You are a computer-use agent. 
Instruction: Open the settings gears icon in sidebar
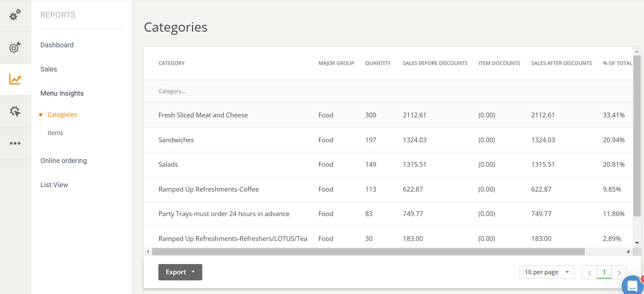[15, 15]
